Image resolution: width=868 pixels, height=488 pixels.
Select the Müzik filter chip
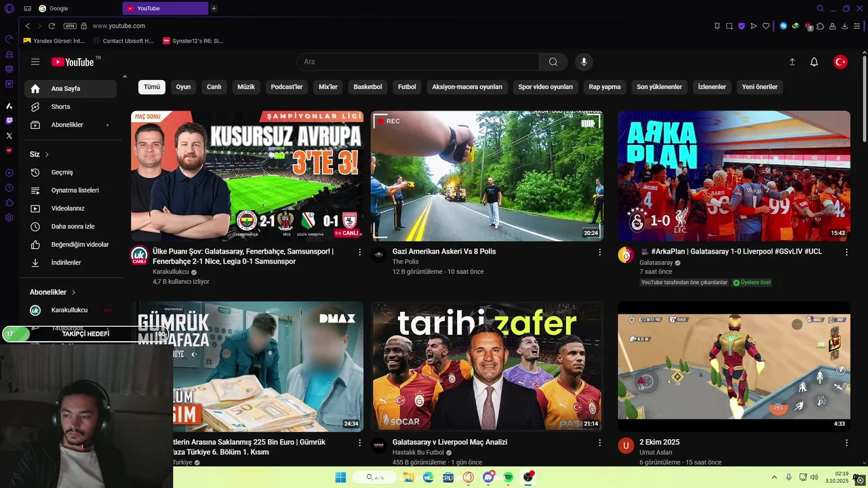pos(246,87)
